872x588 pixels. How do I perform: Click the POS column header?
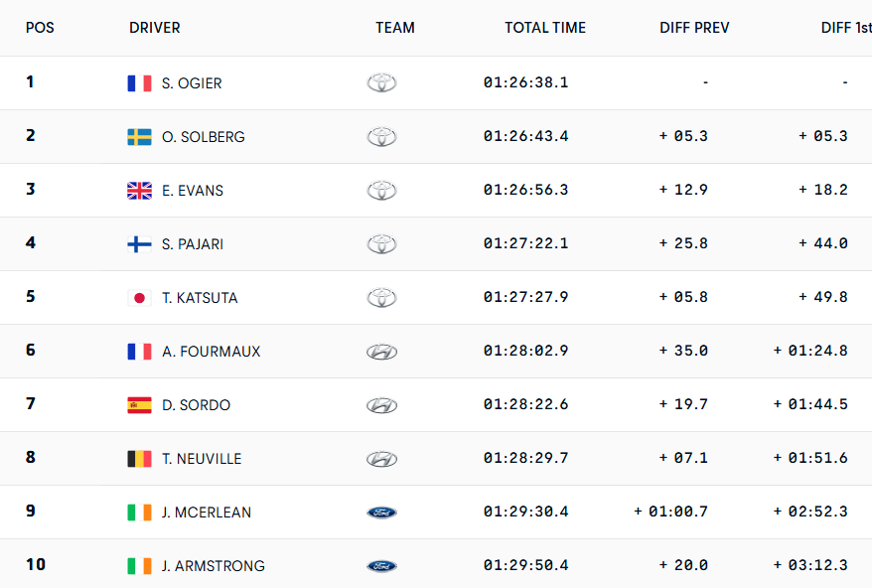[40, 28]
